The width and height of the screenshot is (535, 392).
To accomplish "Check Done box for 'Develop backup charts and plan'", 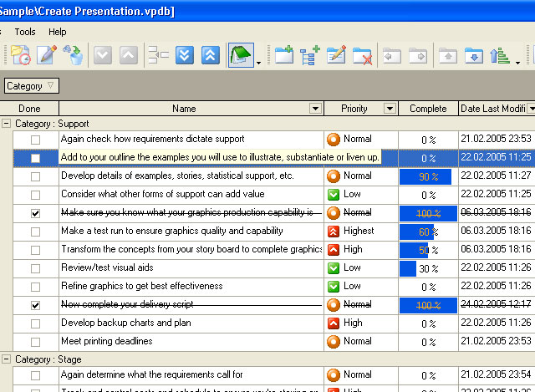I will pyautogui.click(x=35, y=323).
